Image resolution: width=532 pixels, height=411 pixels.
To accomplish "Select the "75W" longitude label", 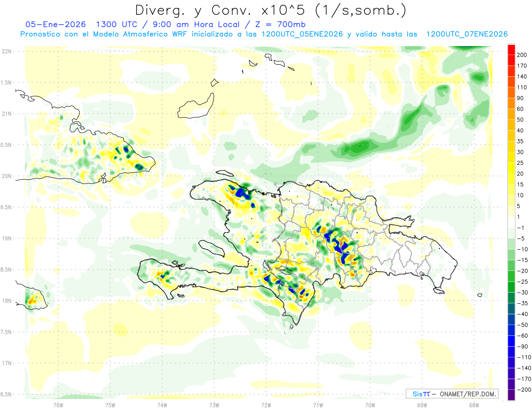I will [x=110, y=405].
